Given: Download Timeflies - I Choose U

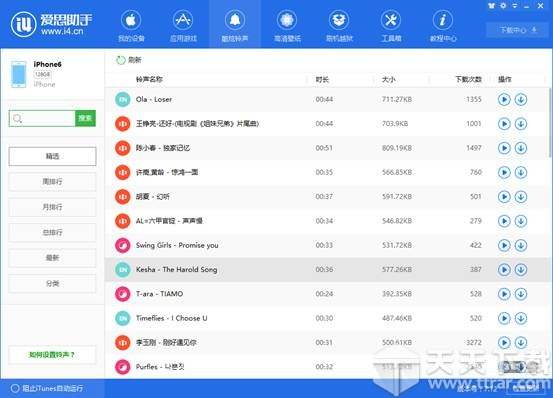Looking at the screenshot, I should [521, 318].
